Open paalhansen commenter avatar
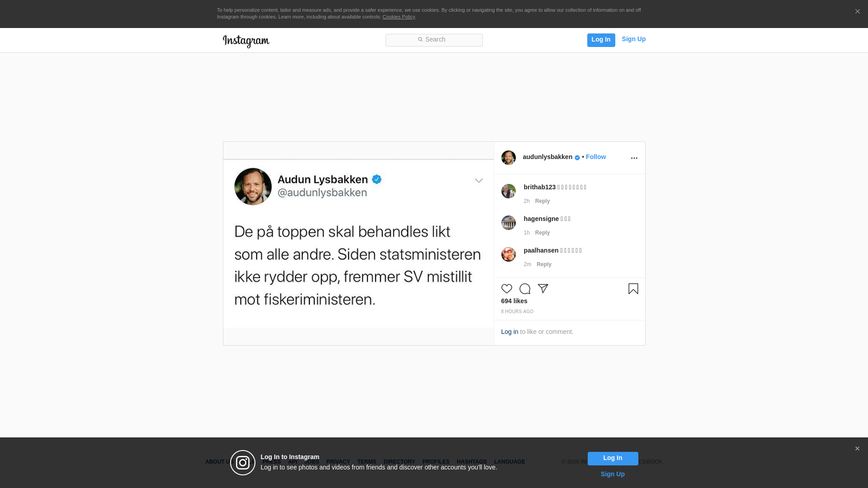 [x=509, y=254]
